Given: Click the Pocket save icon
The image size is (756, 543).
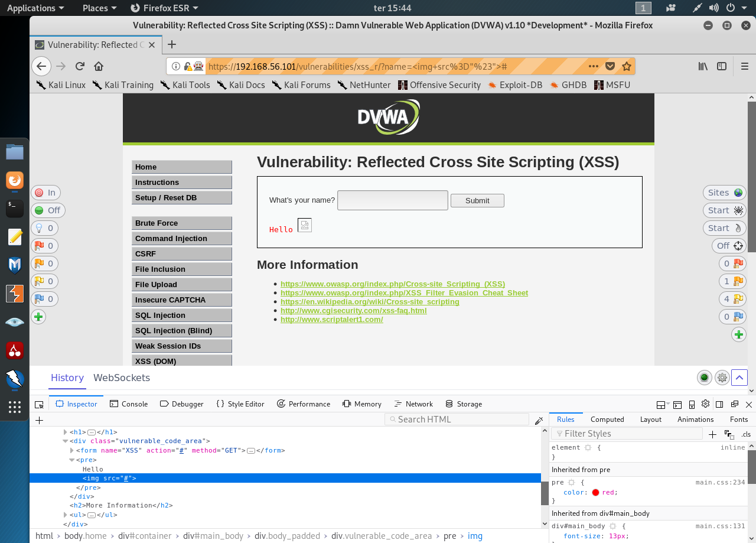Looking at the screenshot, I should (x=611, y=66).
